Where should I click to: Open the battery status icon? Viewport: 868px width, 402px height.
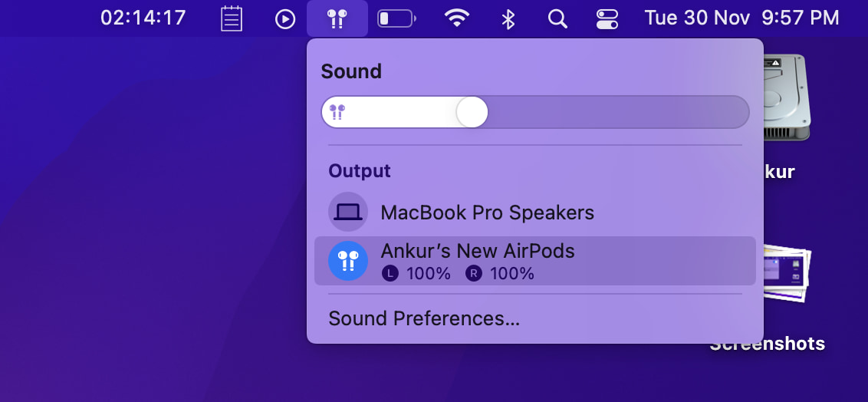pos(396,19)
